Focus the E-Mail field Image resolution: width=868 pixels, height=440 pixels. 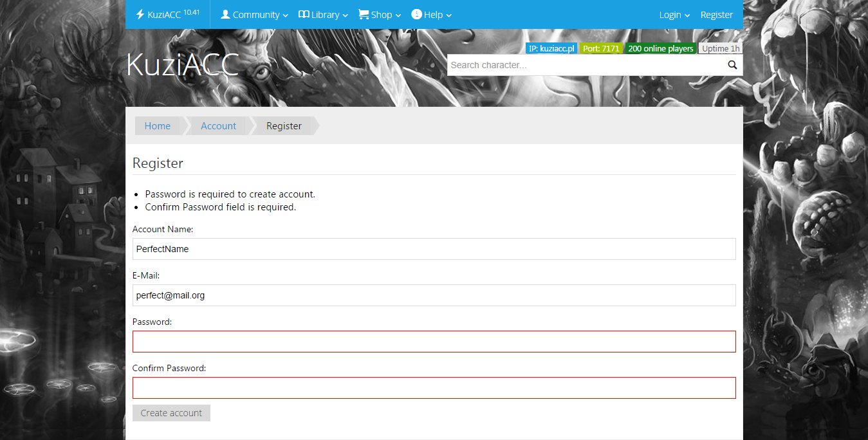pos(434,295)
